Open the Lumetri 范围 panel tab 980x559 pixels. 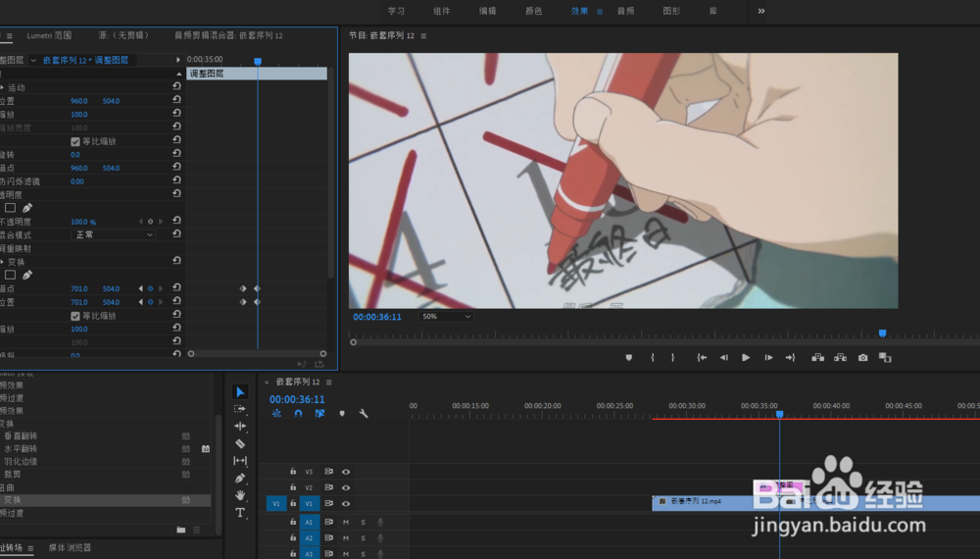[49, 35]
